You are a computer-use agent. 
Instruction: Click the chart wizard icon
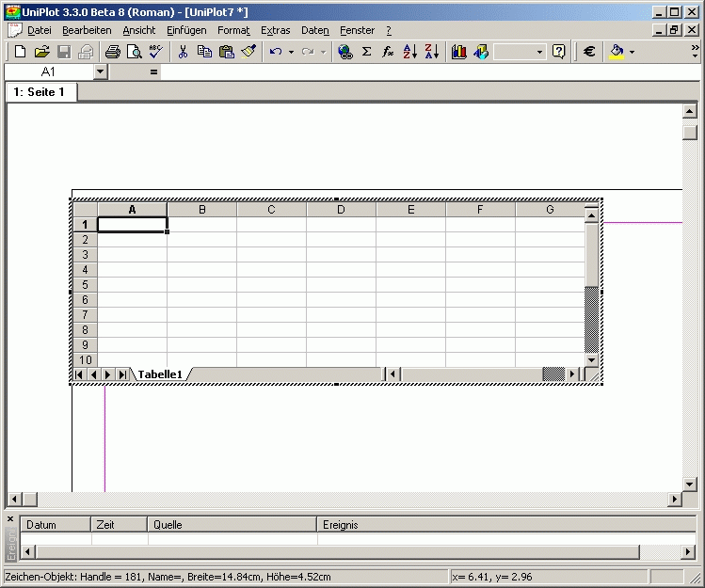click(458, 52)
